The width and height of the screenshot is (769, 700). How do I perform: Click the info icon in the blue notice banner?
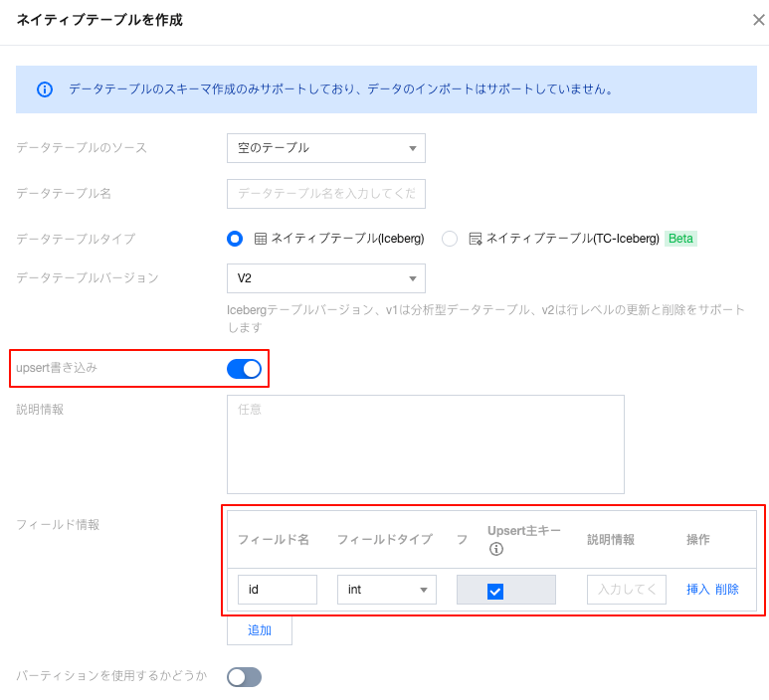pos(45,89)
